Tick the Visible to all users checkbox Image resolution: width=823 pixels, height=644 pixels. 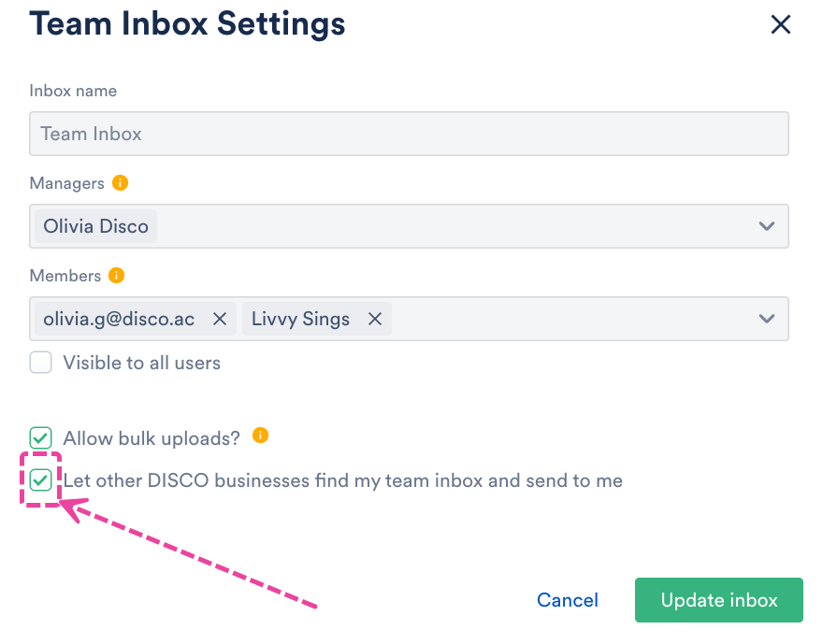[x=40, y=363]
